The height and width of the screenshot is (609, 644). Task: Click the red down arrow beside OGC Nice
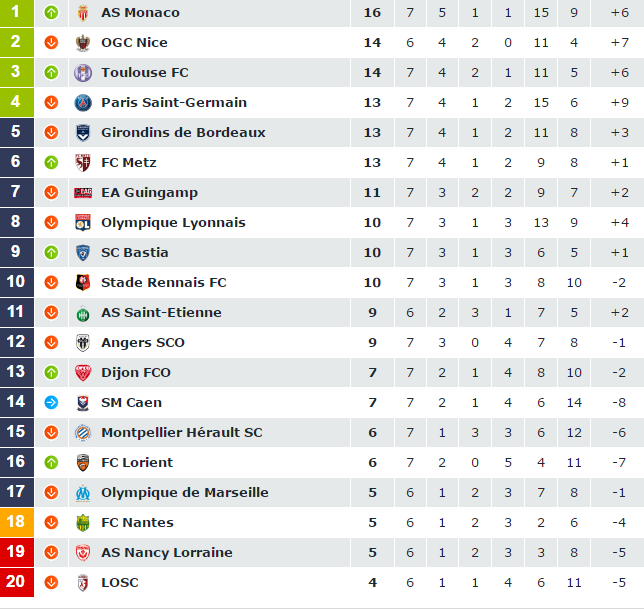point(51,42)
